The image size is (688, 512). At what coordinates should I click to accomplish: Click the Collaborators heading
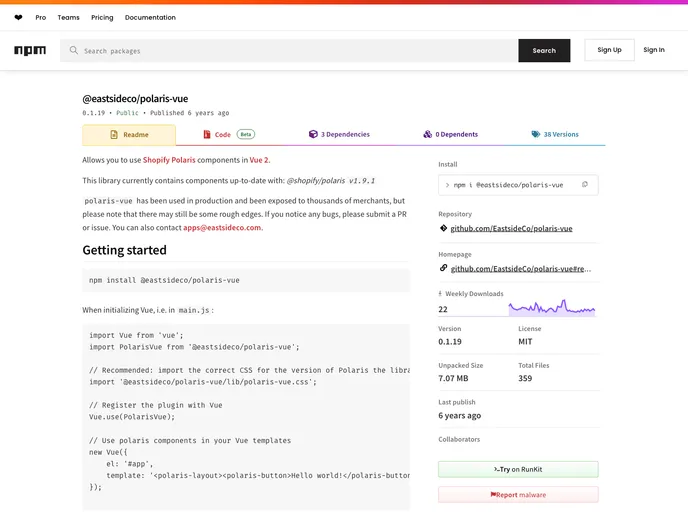pyautogui.click(x=459, y=439)
